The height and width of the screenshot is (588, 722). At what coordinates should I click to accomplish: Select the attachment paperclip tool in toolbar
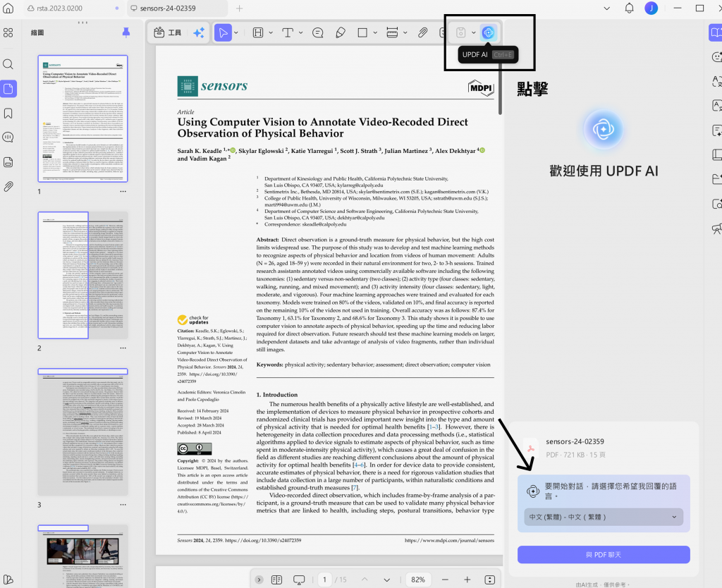(423, 32)
